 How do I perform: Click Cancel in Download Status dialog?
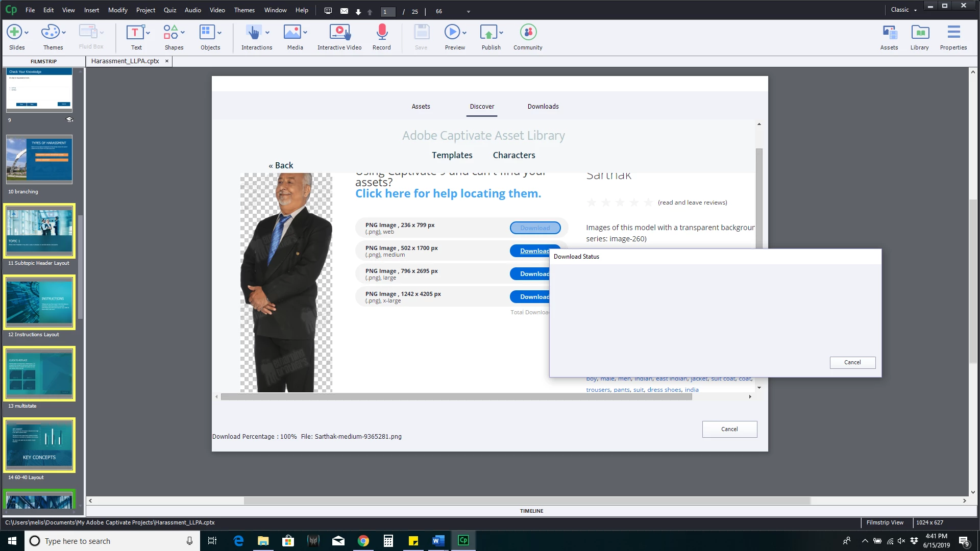852,362
